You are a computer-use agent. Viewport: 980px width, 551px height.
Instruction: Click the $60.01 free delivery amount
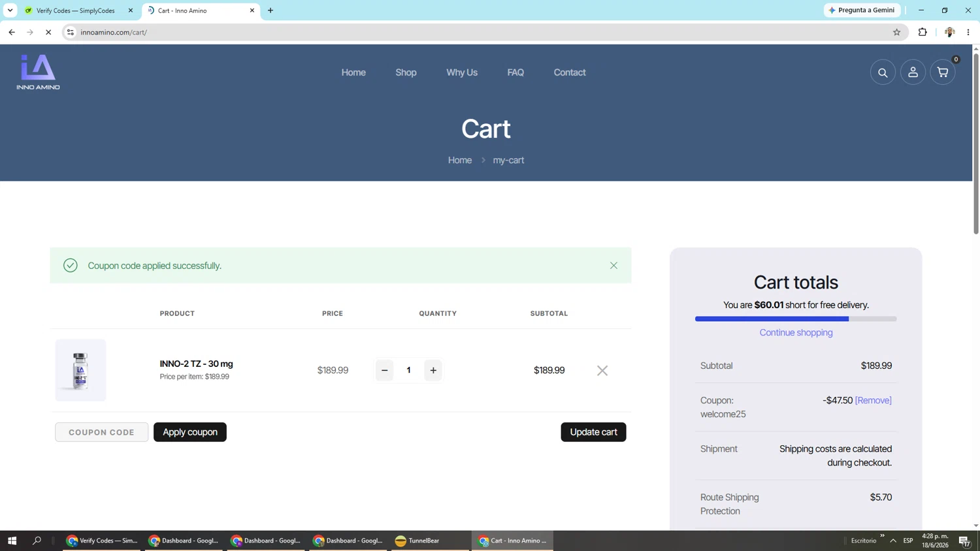tap(769, 305)
